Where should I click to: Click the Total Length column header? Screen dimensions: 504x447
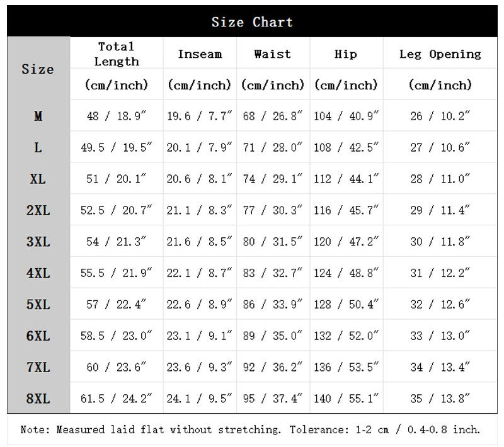point(117,54)
